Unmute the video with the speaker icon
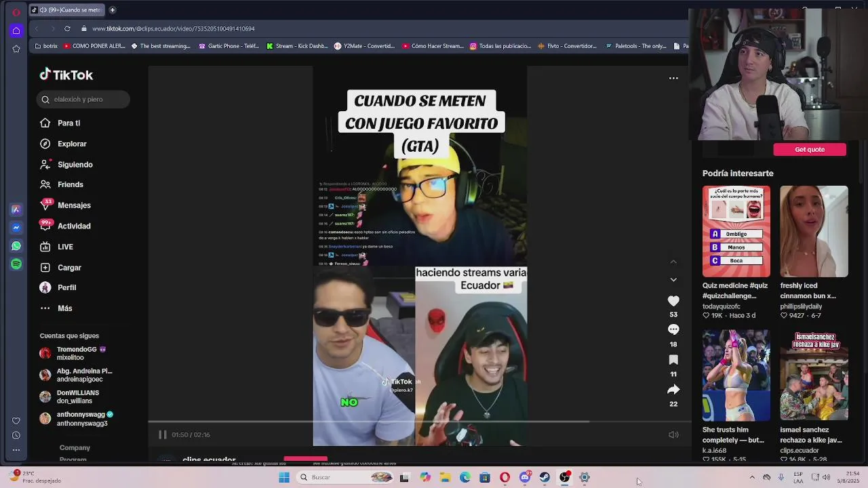Image resolution: width=868 pixels, height=488 pixels. (x=673, y=434)
